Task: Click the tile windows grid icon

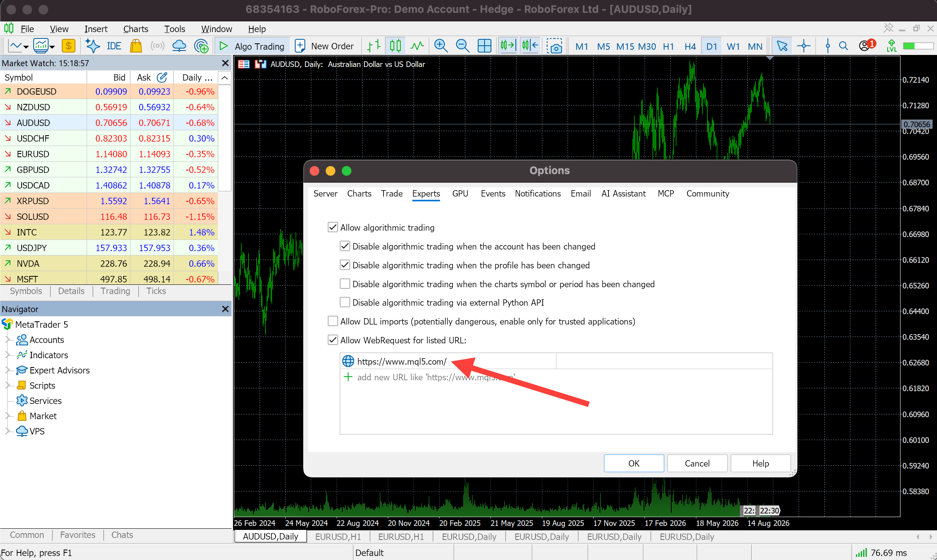Action: point(484,46)
